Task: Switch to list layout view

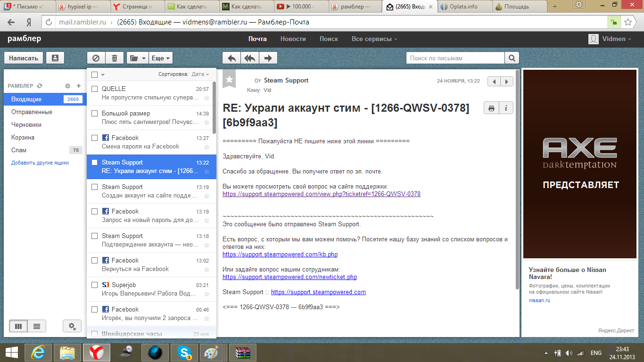Action: (x=37, y=326)
